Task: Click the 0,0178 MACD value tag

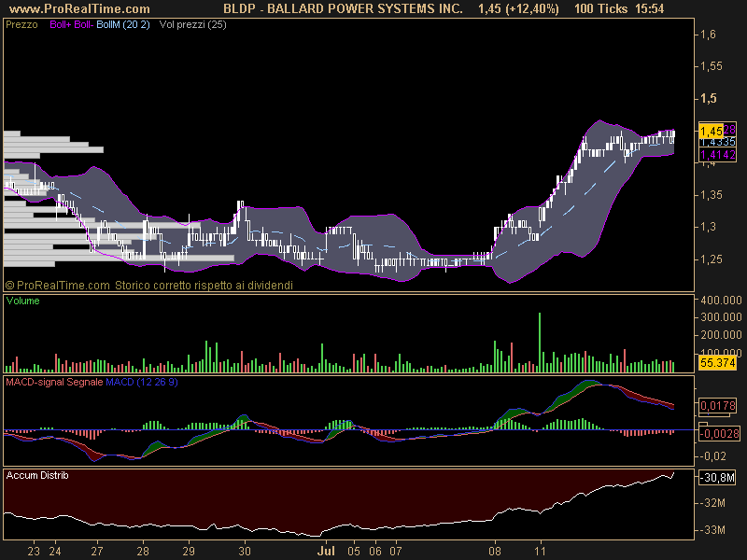Action: pos(718,406)
